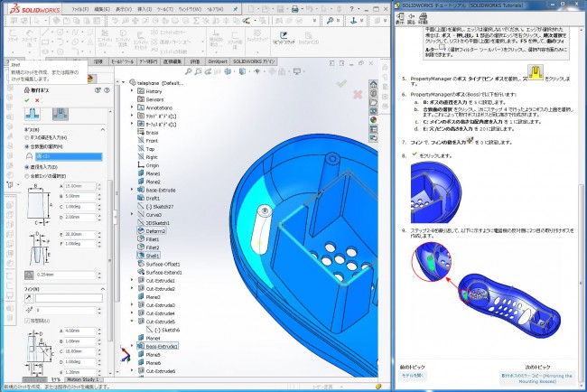Toggle the equal spacing checkbox under Fins
The height and width of the screenshot is (392, 587).
pyautogui.click(x=27, y=321)
